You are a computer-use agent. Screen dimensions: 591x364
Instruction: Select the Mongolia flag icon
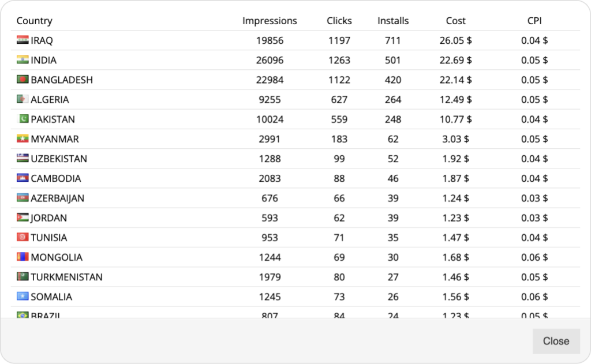(x=23, y=257)
